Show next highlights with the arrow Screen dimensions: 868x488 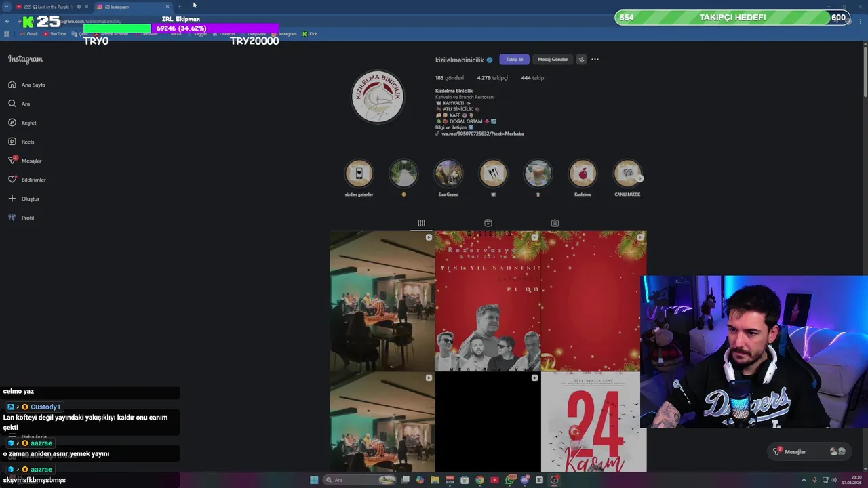640,179
